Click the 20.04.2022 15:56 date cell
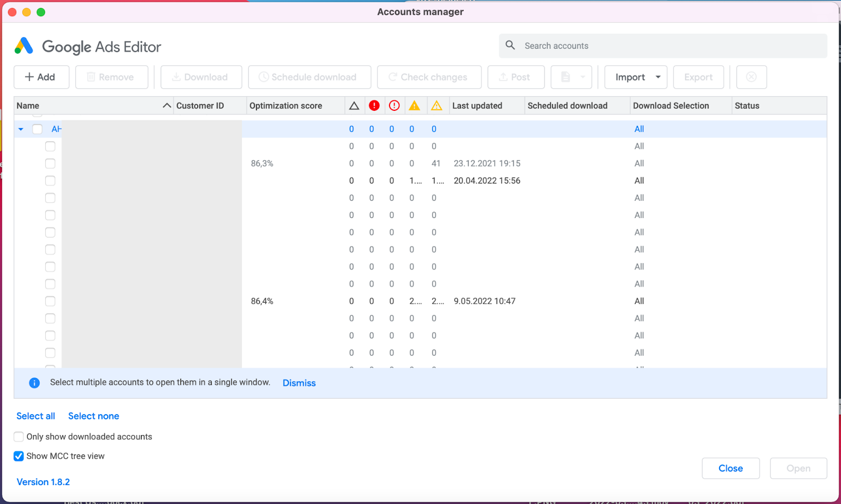841x504 pixels. coord(487,181)
